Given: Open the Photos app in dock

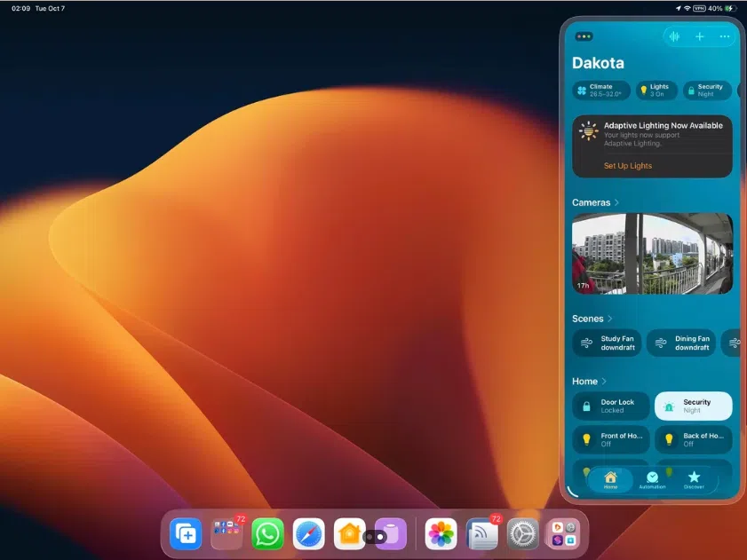Looking at the screenshot, I should pyautogui.click(x=441, y=533).
